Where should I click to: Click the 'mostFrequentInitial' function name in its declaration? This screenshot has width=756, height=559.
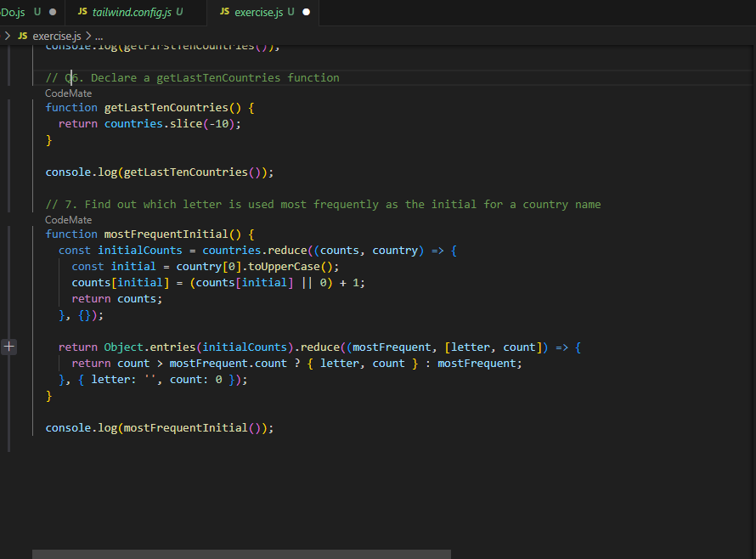(166, 234)
